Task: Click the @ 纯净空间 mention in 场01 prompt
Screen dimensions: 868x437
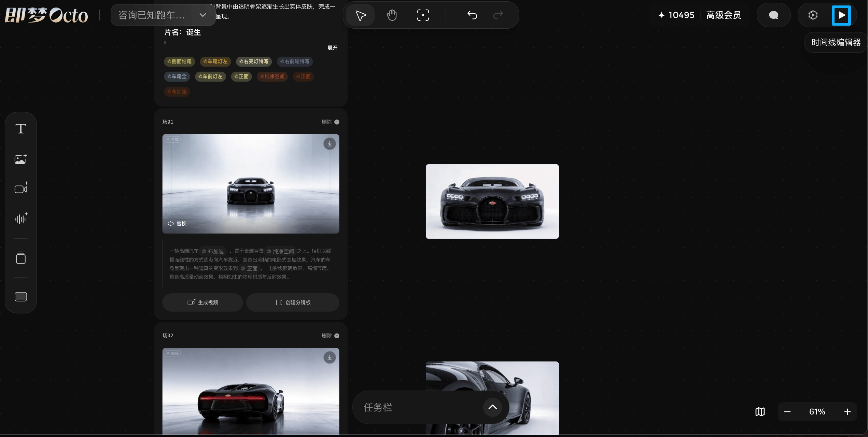Action: click(x=280, y=251)
